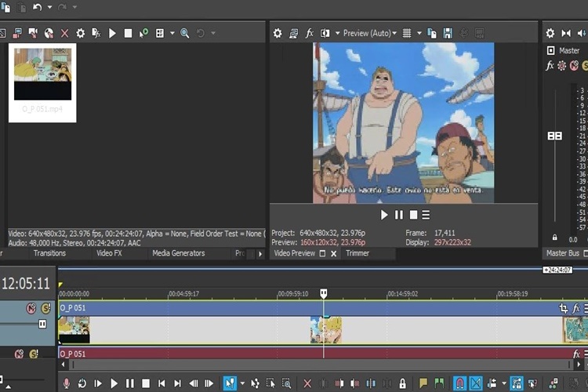Viewport: 588px width, 392px height.
Task: Toggle Master Bus mute icon
Action: [x=574, y=66]
